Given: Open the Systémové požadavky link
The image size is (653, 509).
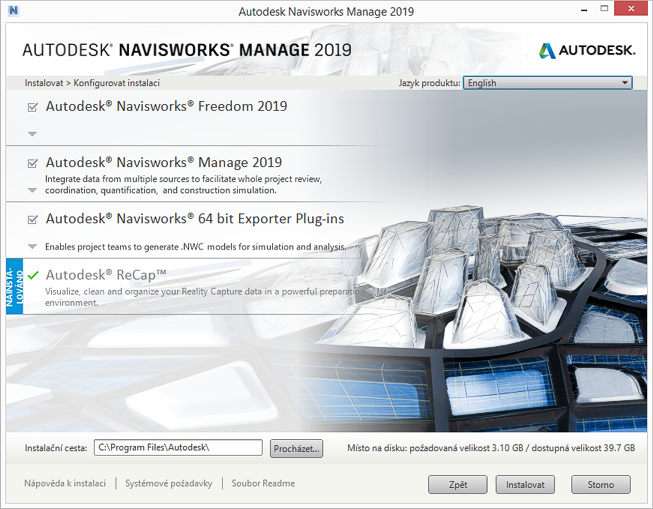Looking at the screenshot, I should [x=168, y=484].
